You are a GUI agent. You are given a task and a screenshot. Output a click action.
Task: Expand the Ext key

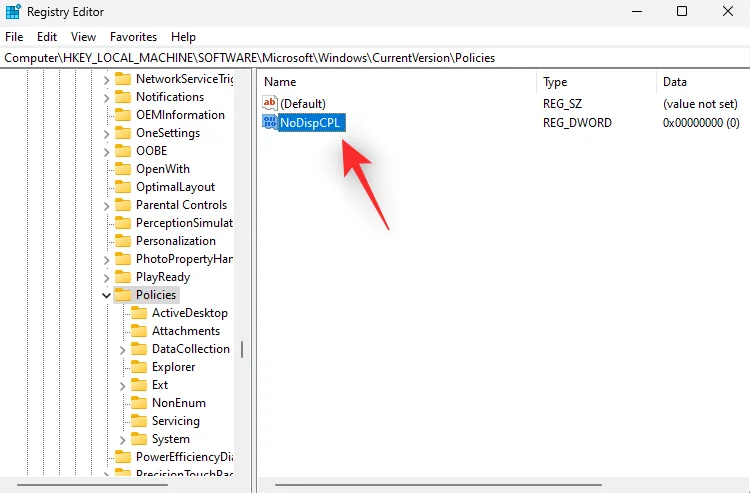tap(122, 385)
